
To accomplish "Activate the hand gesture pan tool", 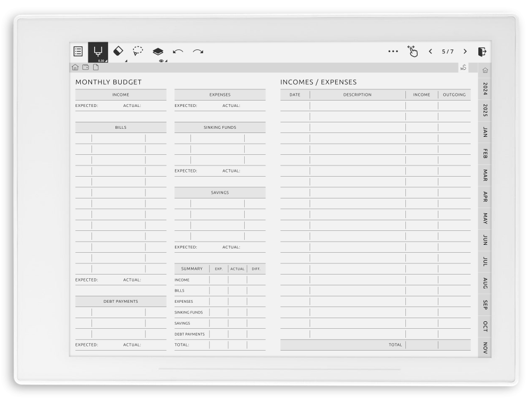I will 412,51.
